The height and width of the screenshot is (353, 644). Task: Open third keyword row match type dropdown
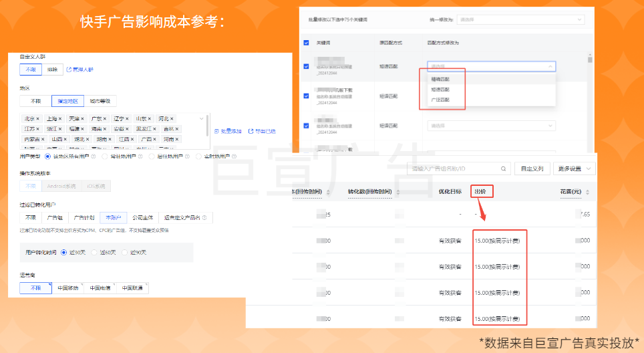click(x=492, y=126)
